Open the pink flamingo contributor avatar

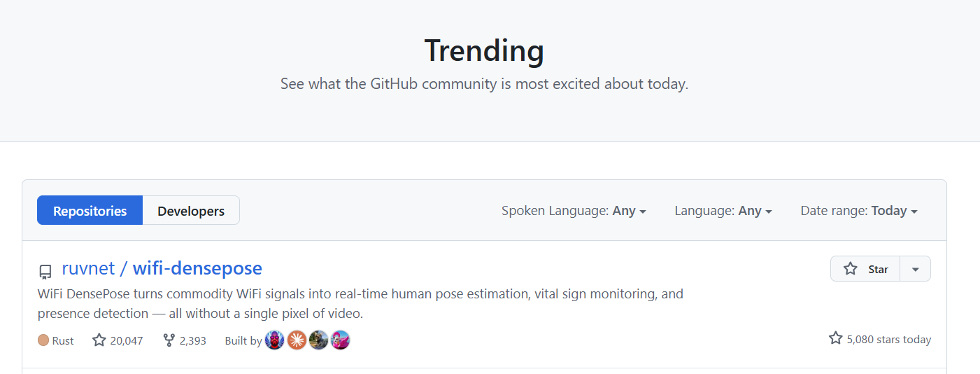[x=340, y=340]
